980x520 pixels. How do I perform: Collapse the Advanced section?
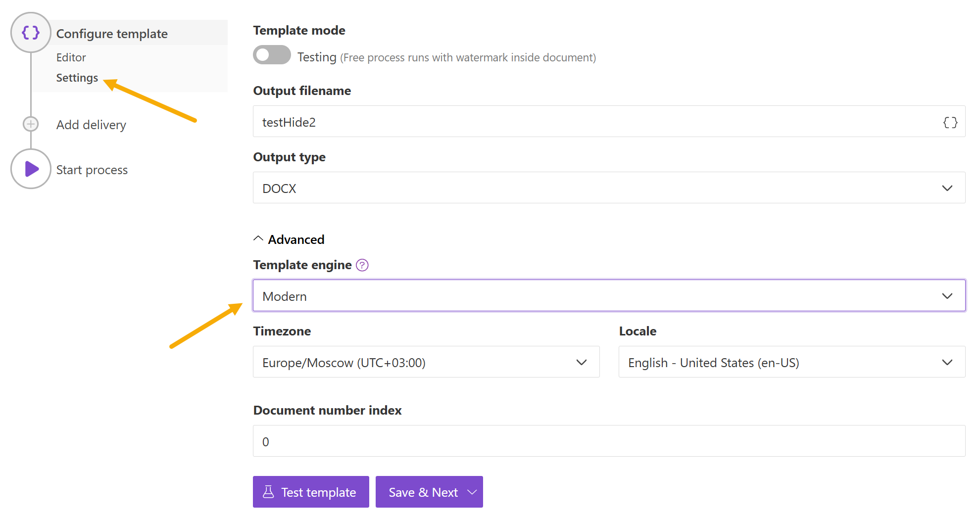[x=289, y=239]
